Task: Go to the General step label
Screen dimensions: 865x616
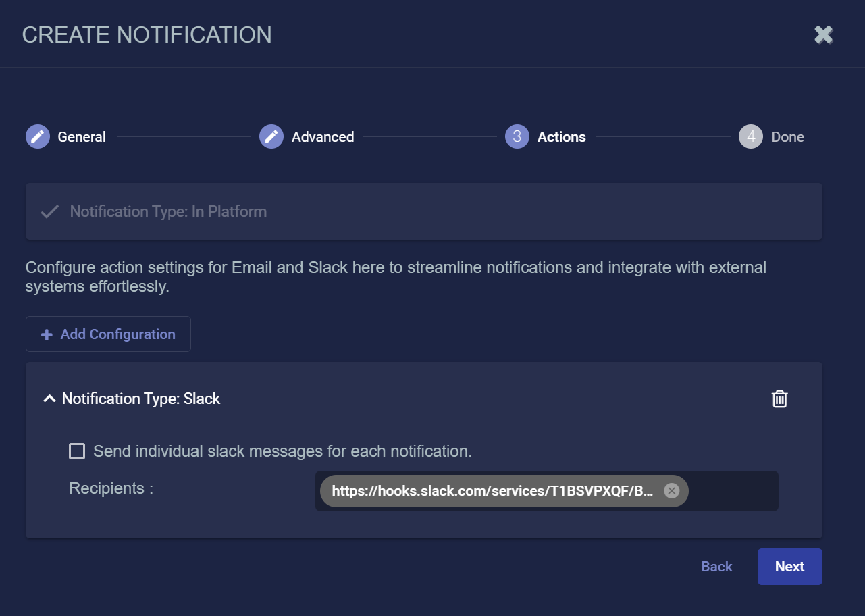Action: coord(82,137)
